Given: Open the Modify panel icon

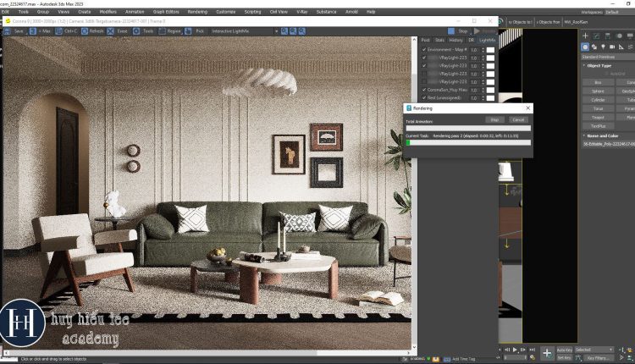Looking at the screenshot, I should [x=597, y=36].
